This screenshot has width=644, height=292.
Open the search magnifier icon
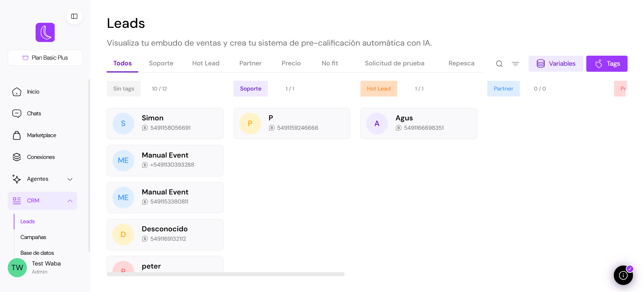499,64
